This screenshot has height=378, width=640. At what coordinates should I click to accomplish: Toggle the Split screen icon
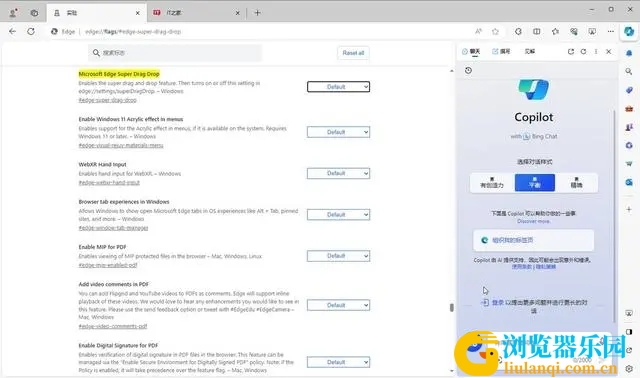(x=537, y=31)
